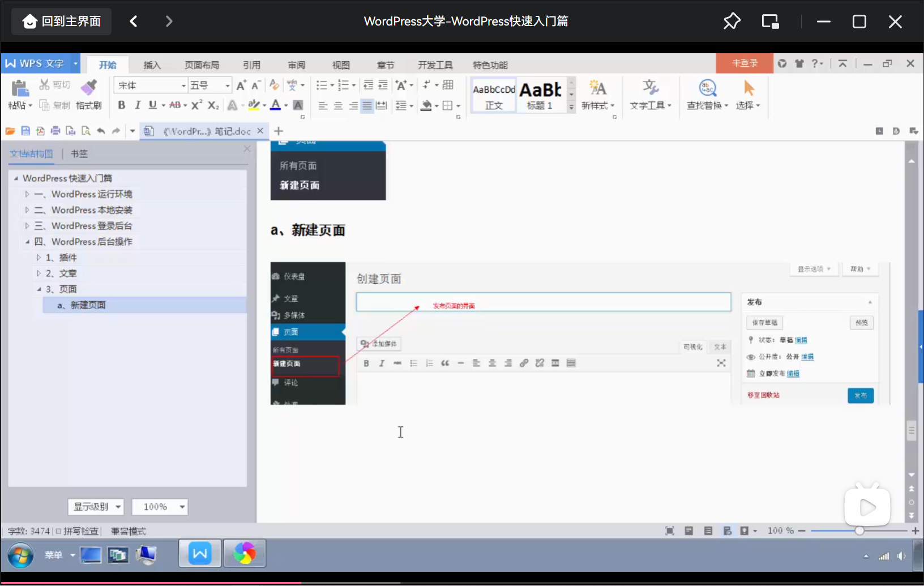Image resolution: width=924 pixels, height=586 pixels.
Task: Toggle Bold formatting
Action: click(121, 105)
